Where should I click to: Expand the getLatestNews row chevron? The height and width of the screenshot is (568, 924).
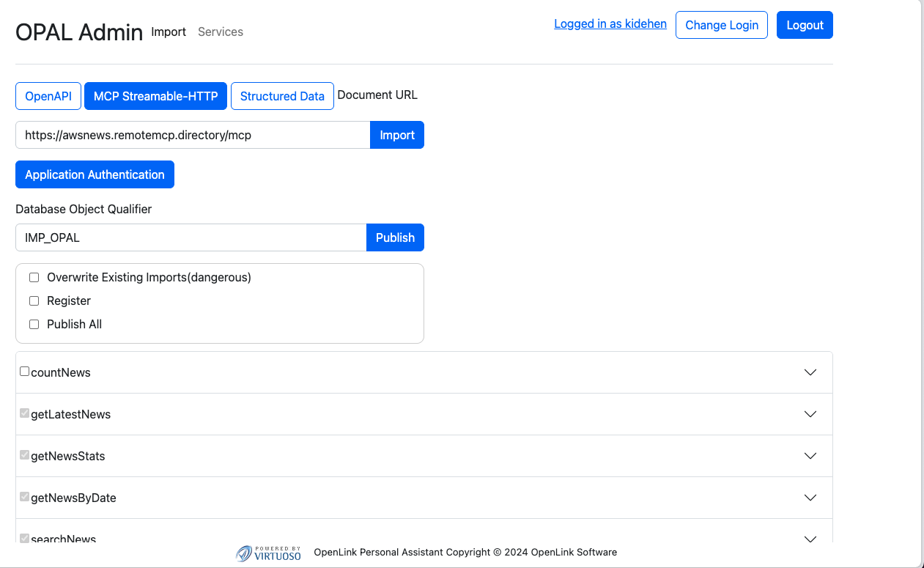pyautogui.click(x=810, y=414)
